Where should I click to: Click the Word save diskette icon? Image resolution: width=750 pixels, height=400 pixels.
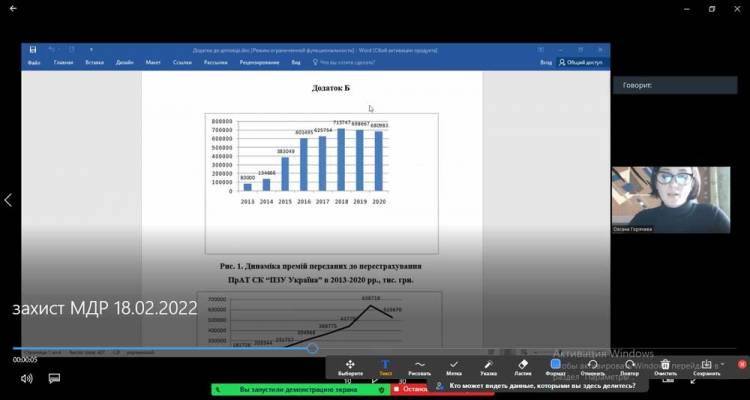tap(33, 49)
